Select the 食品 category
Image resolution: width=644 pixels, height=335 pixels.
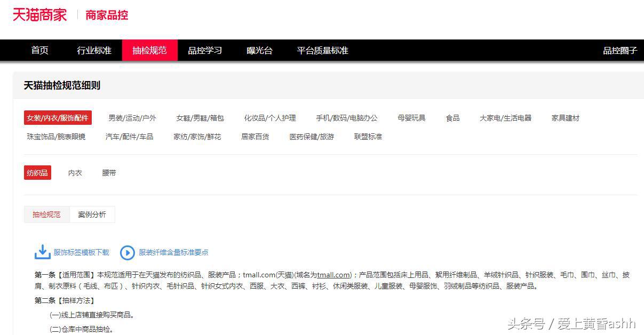453,118
